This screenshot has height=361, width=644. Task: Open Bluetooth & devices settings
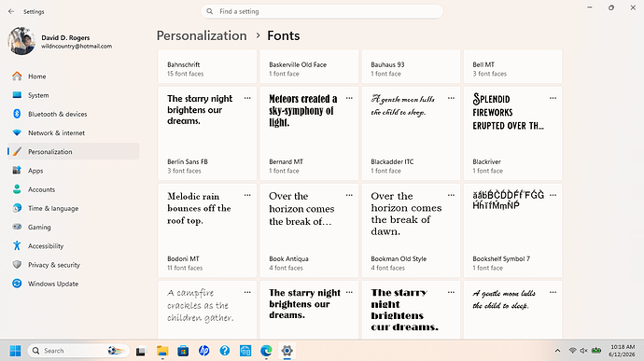coord(74,114)
